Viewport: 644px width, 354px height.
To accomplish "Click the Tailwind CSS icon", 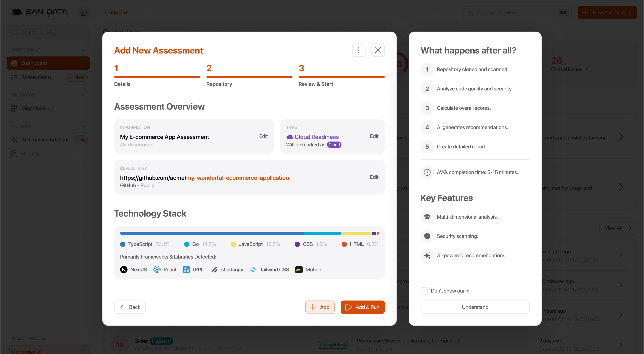I will (x=253, y=269).
